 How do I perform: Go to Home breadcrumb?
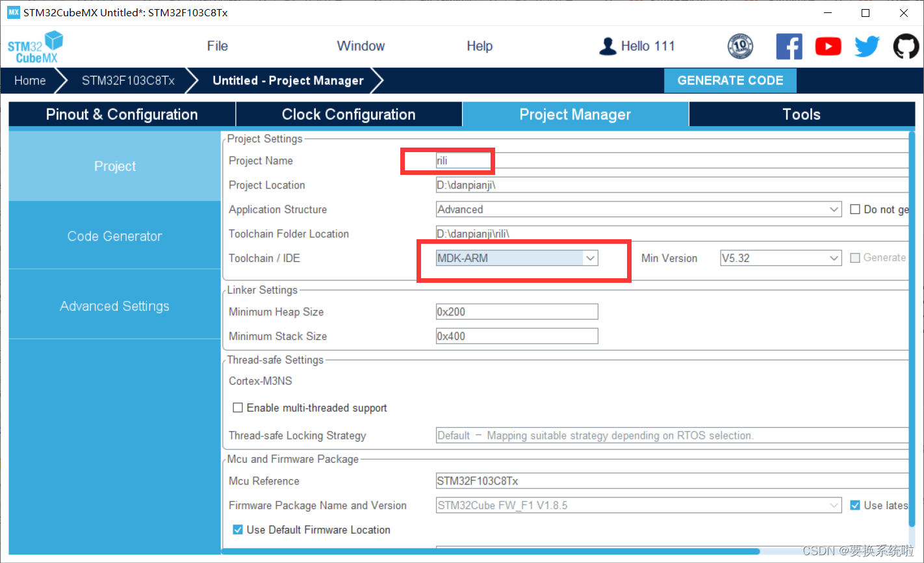30,81
